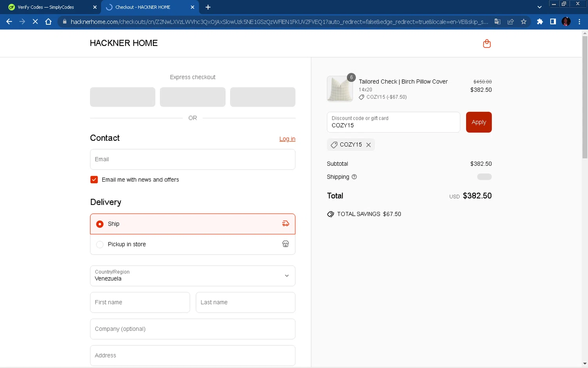The height and width of the screenshot is (368, 588).
Task: Click the Log in link
Action: click(287, 139)
